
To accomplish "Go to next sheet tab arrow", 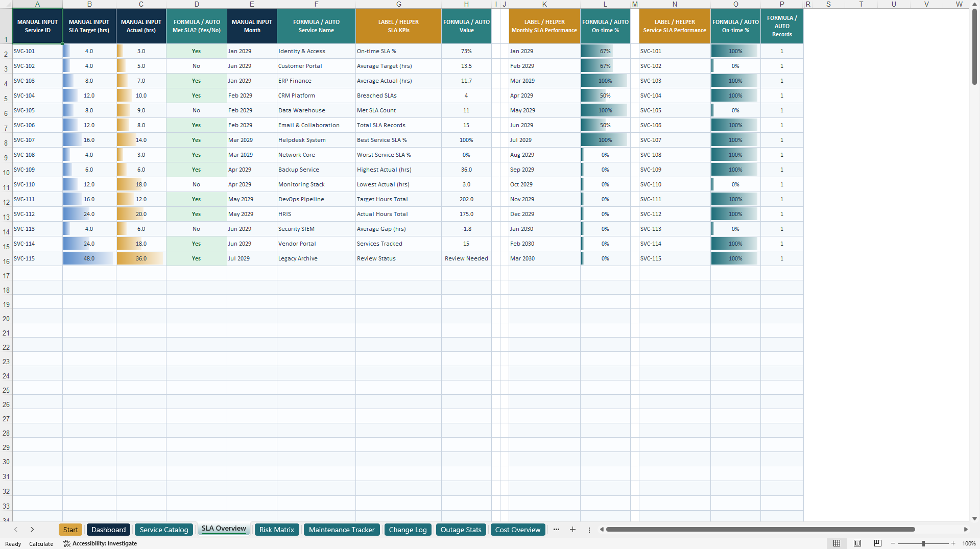I will [x=32, y=530].
